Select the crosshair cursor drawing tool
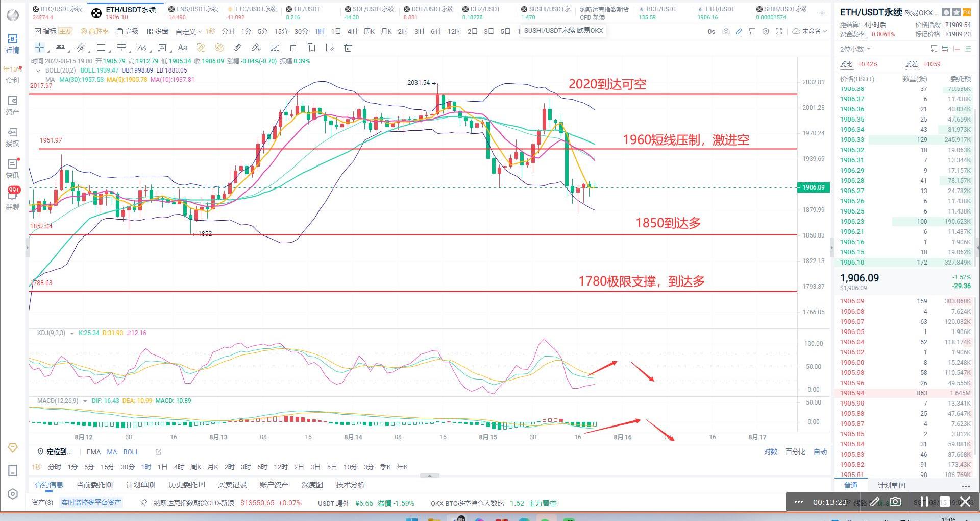 coord(39,48)
